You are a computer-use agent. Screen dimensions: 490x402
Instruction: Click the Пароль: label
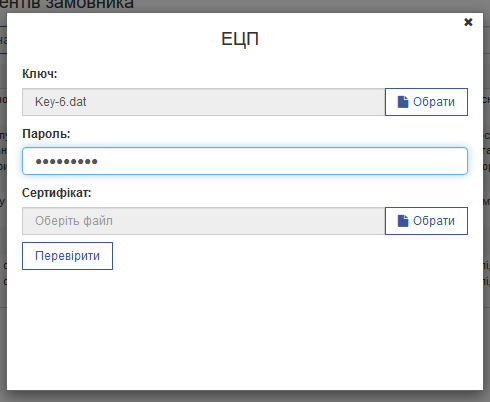[x=46, y=134]
